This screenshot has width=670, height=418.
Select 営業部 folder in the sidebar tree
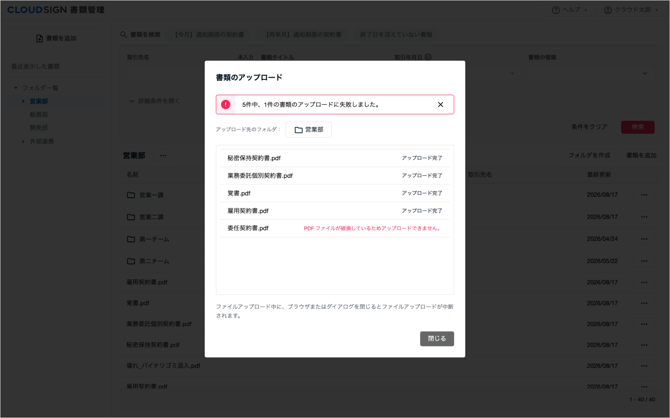pyautogui.click(x=38, y=101)
